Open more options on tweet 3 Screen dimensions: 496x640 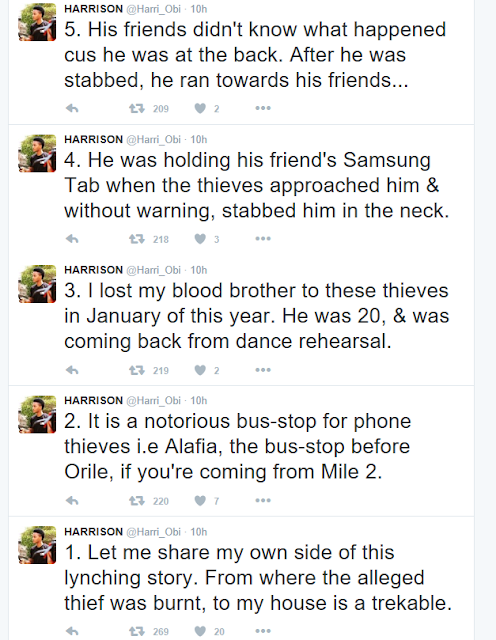[x=263, y=370]
